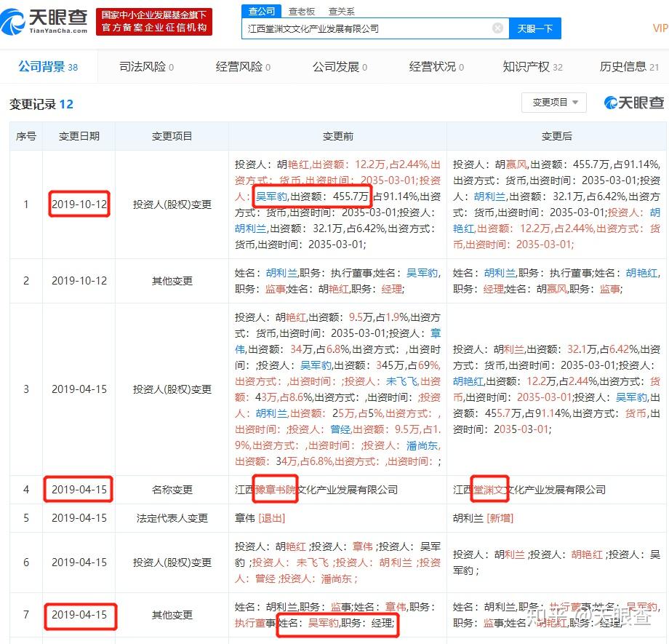Image resolution: width=669 pixels, height=644 pixels.
Task: Clear the search box using the X icon
Action: pos(498,28)
